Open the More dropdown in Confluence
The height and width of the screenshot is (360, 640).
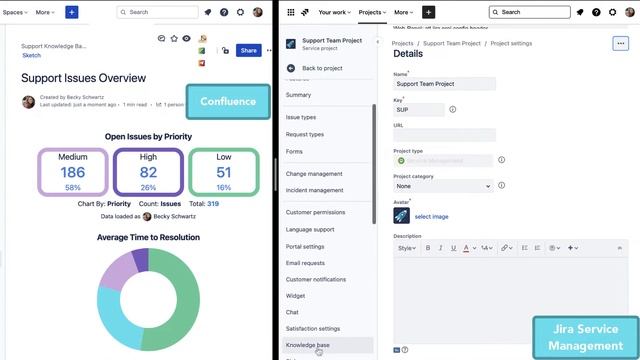point(45,12)
